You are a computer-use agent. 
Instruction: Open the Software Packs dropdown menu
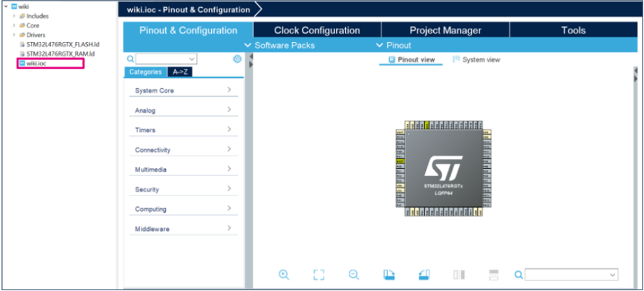[280, 45]
